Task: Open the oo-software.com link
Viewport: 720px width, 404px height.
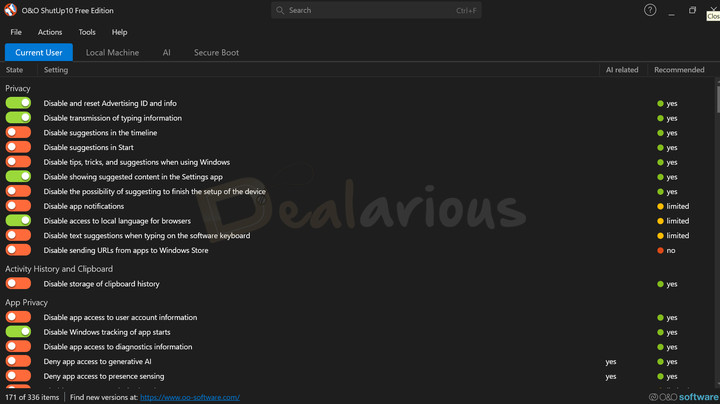Action: 190,397
